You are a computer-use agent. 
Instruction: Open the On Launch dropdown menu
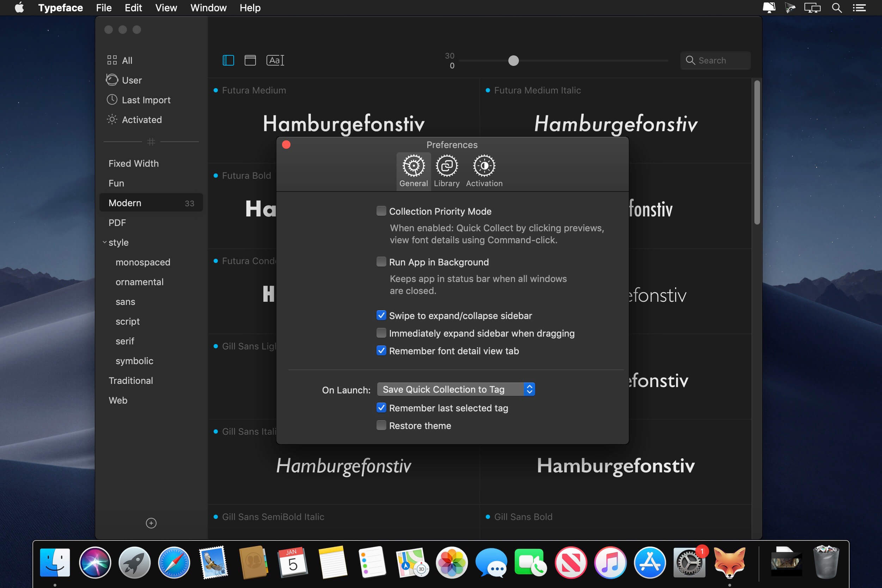click(x=455, y=389)
